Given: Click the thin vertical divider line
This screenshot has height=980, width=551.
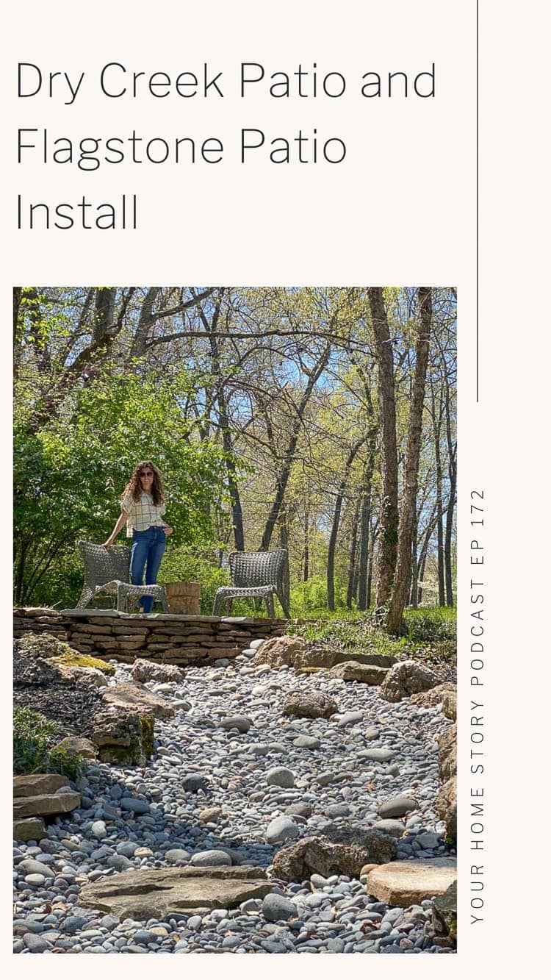Looking at the screenshot, I should pyautogui.click(x=478, y=201).
